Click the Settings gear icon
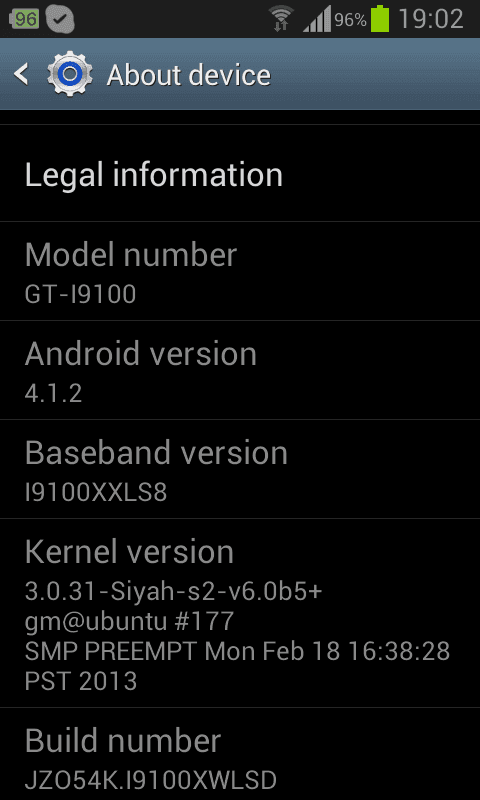480x800 pixels. (x=70, y=74)
